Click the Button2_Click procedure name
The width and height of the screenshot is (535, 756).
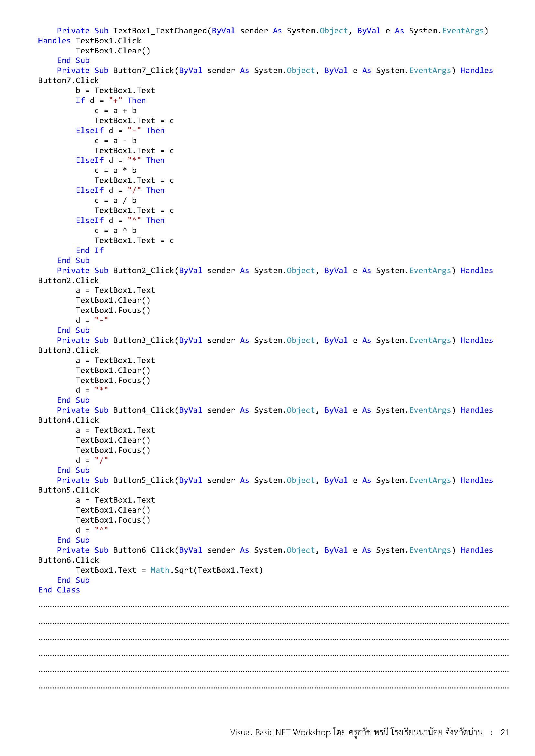tap(143, 271)
